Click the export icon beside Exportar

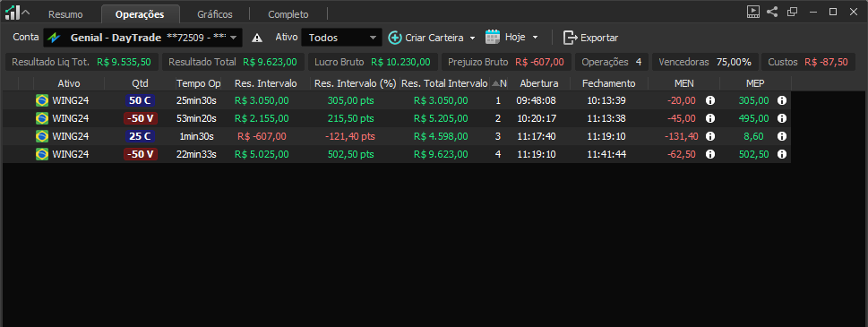point(571,38)
